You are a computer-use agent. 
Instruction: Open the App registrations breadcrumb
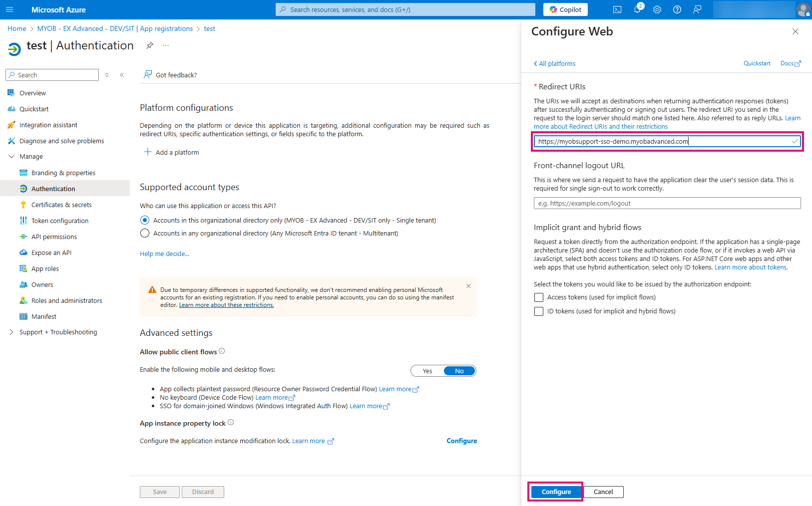pyautogui.click(x=115, y=28)
